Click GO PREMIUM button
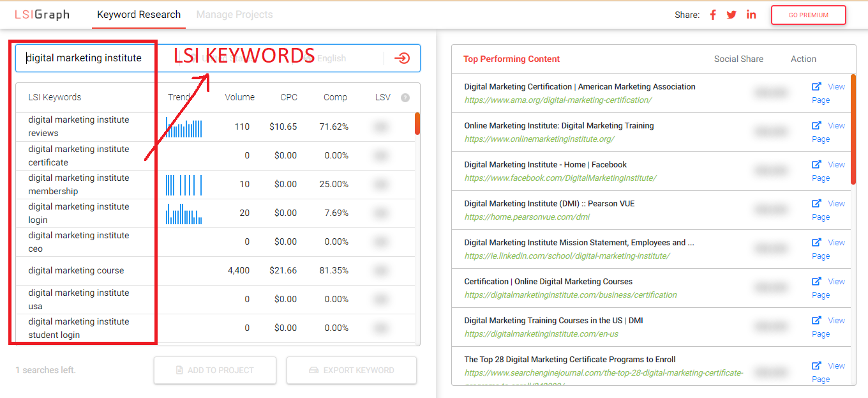 coord(808,15)
